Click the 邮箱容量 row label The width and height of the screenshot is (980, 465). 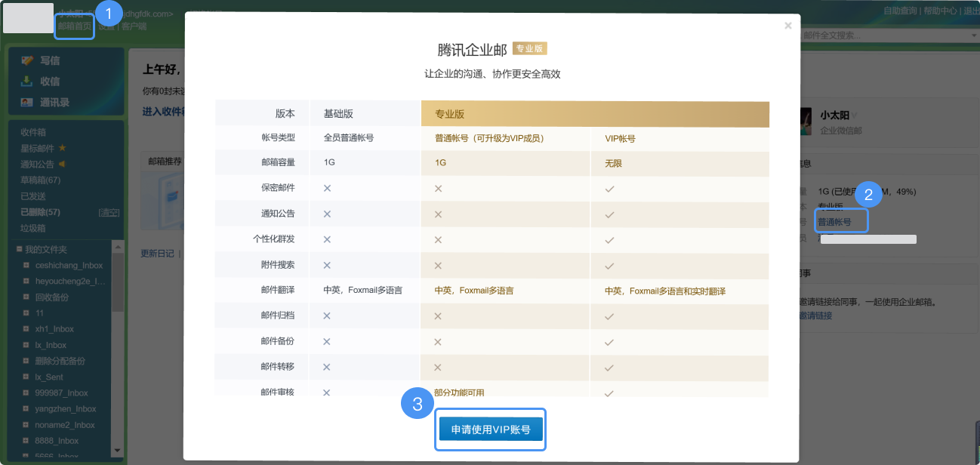[277, 163]
